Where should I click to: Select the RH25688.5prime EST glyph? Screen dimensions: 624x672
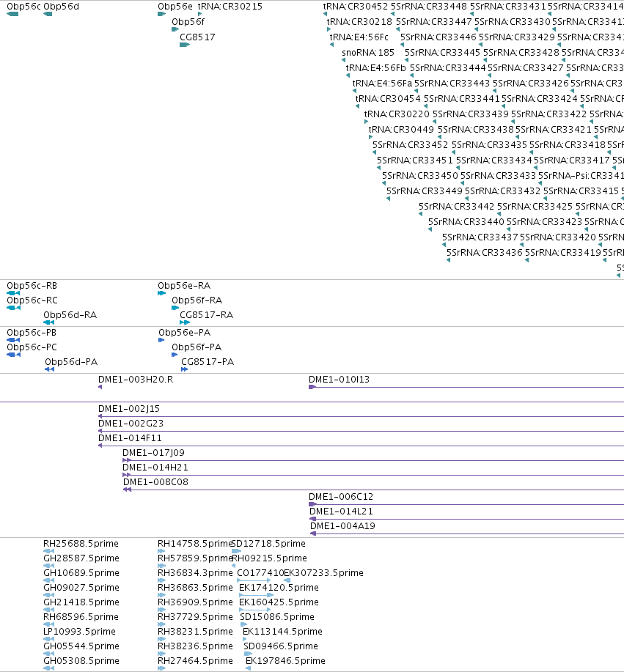click(x=49, y=551)
